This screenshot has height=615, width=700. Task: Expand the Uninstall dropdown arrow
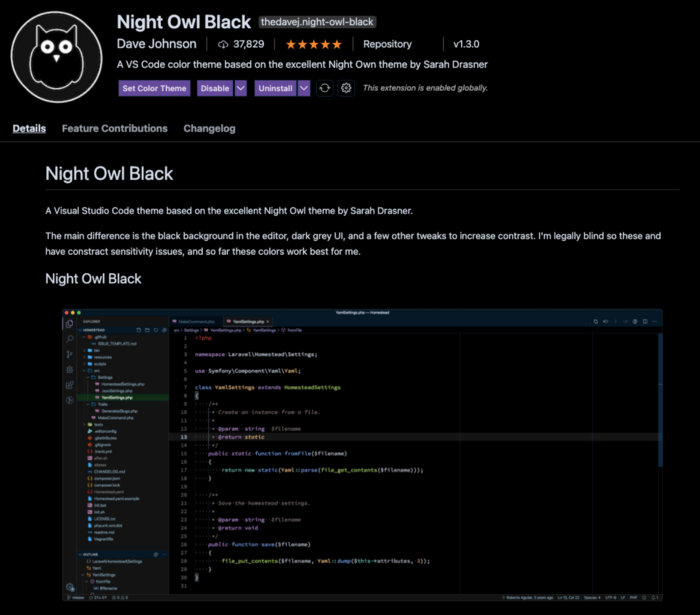(304, 88)
